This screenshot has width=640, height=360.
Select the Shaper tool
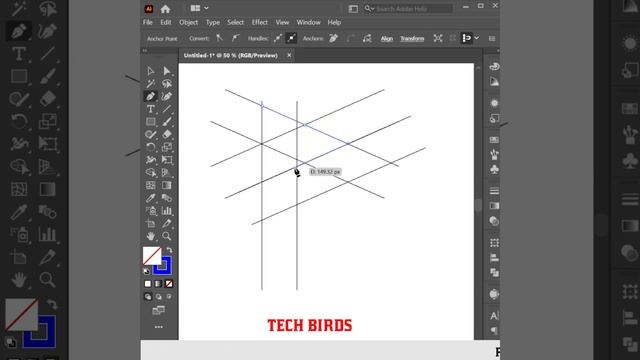coord(151,134)
